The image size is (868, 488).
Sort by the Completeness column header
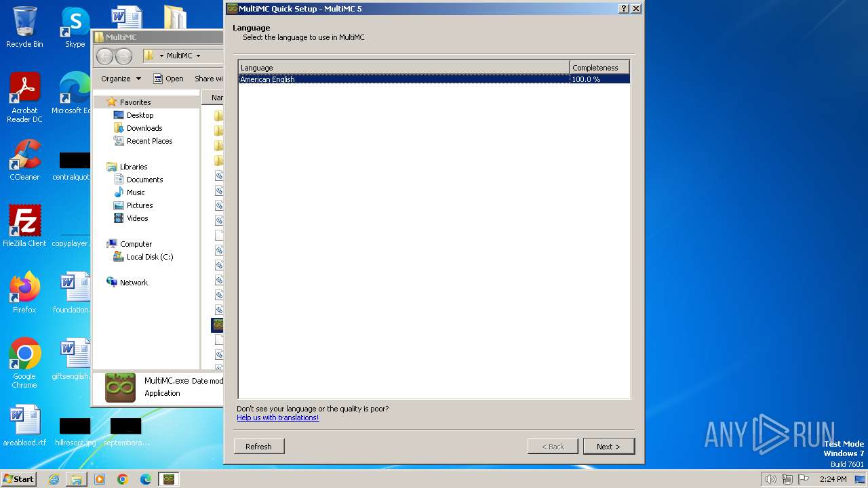pos(599,68)
